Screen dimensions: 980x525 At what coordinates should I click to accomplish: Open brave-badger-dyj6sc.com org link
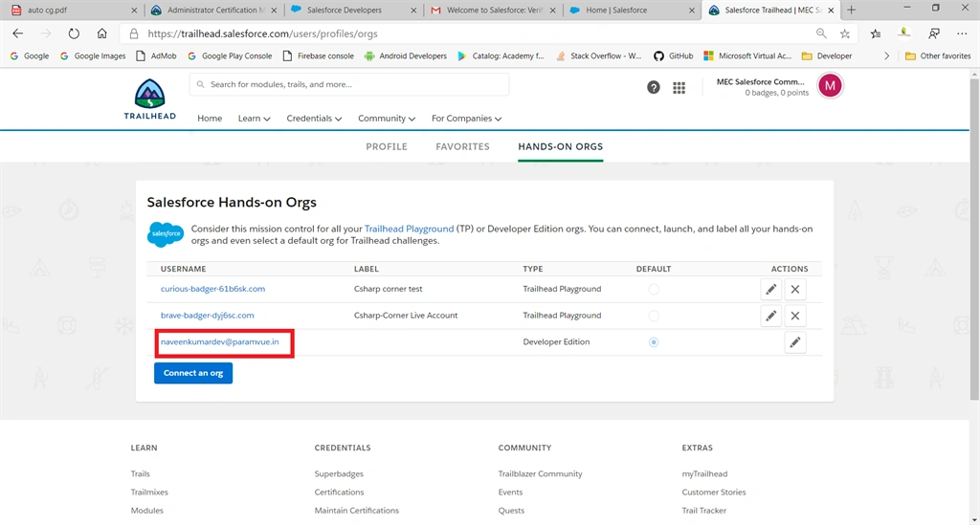click(x=207, y=316)
